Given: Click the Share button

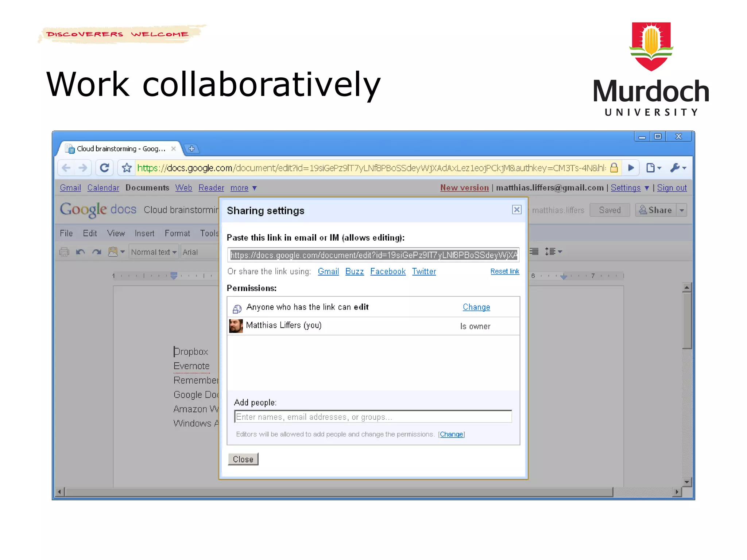Looking at the screenshot, I should (x=655, y=210).
